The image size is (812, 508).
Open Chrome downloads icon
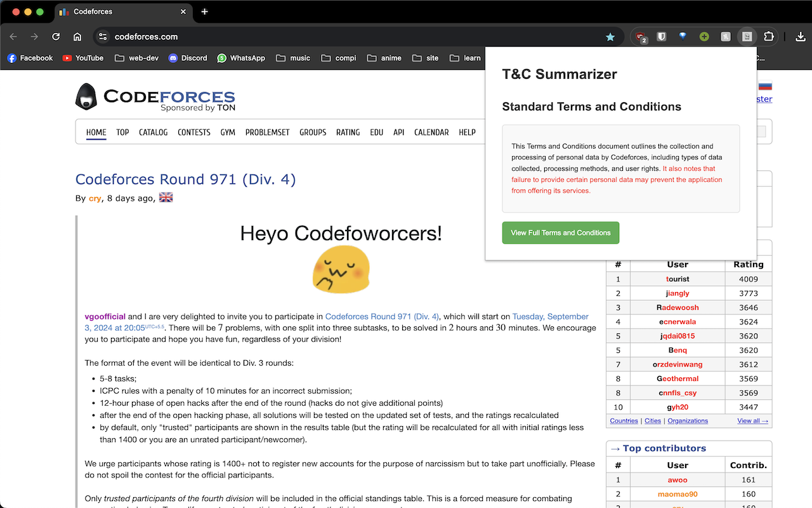point(800,37)
